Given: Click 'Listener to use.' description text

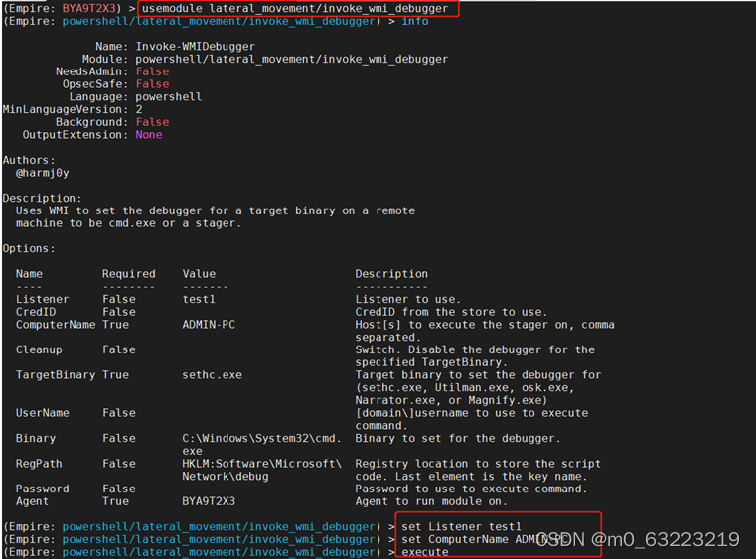Looking at the screenshot, I should click(x=408, y=299).
